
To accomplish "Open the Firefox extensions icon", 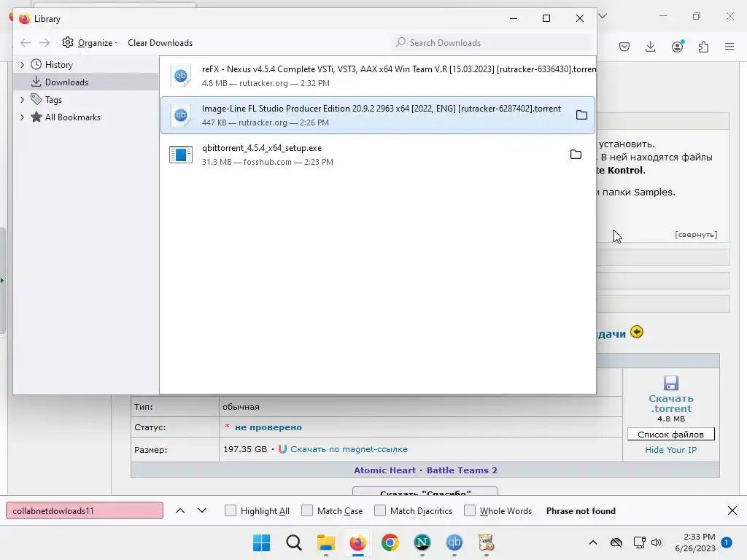I will (x=703, y=47).
